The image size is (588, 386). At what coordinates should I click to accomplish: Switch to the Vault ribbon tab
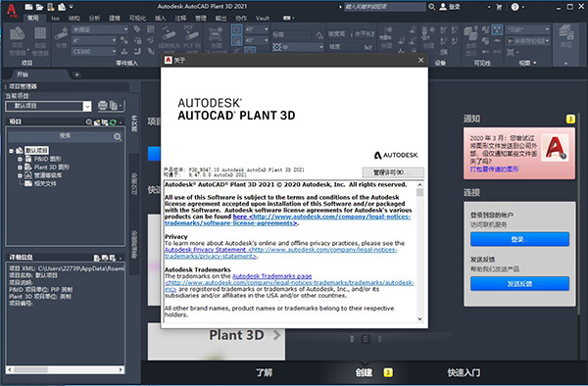[x=263, y=18]
